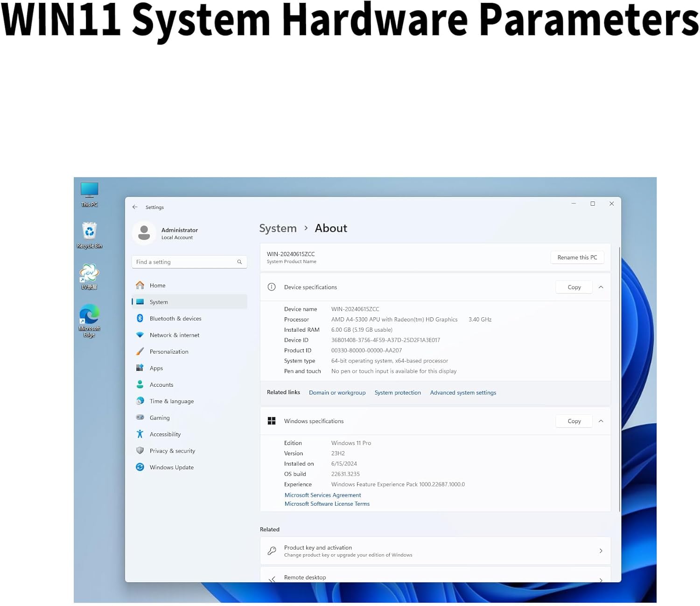Click the Network wifi icon in sidebar
The image size is (700, 606).
[140, 335]
